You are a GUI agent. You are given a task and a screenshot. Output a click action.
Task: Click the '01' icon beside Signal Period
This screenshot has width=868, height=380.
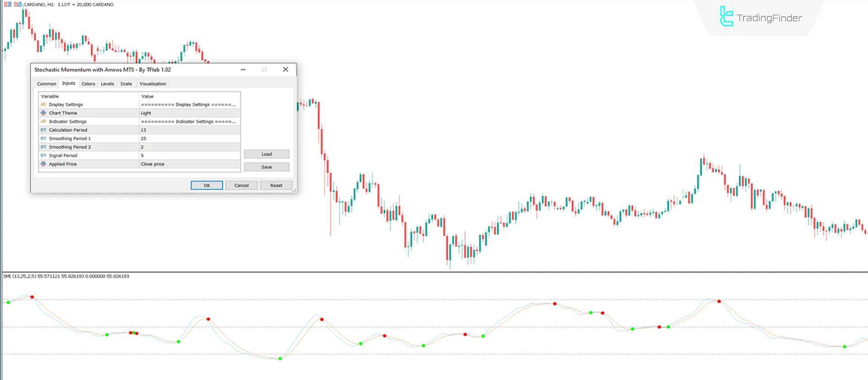(43, 156)
